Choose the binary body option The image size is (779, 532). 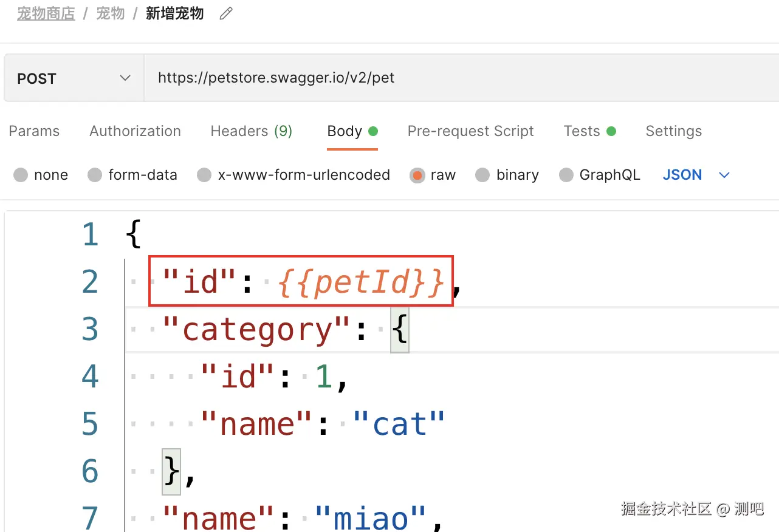pos(482,176)
